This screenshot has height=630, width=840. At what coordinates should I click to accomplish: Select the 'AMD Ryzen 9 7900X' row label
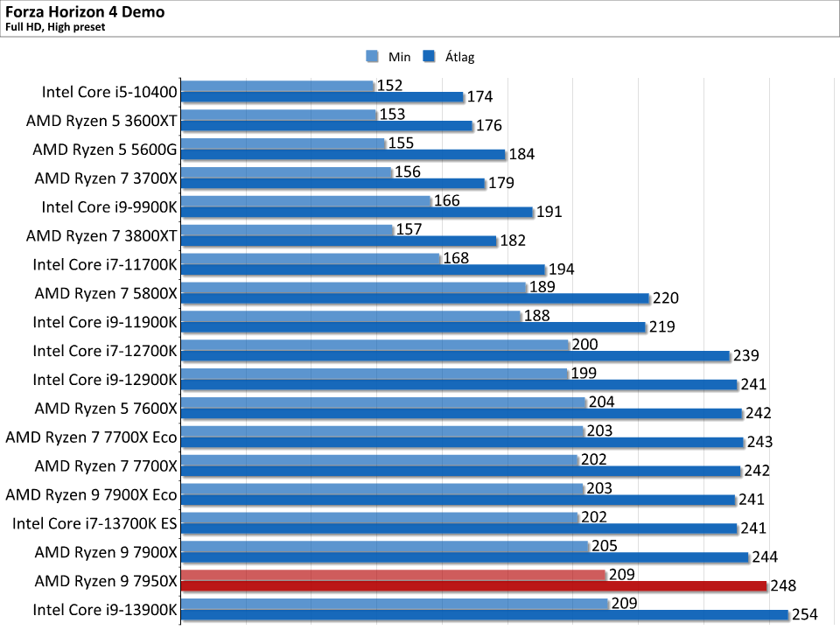(106, 552)
